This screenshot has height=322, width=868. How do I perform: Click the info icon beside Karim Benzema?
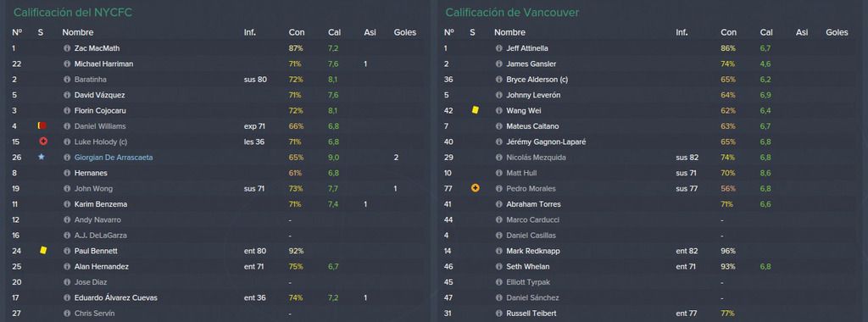[x=67, y=204]
